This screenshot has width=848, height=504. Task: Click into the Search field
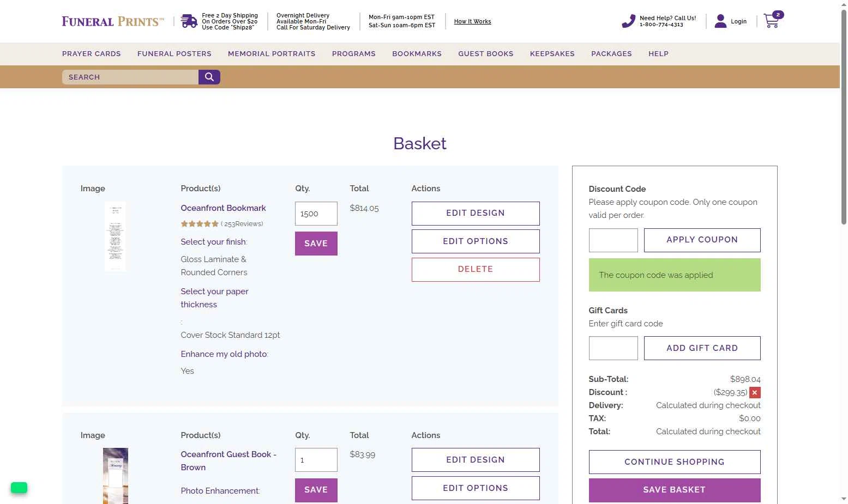tap(130, 77)
